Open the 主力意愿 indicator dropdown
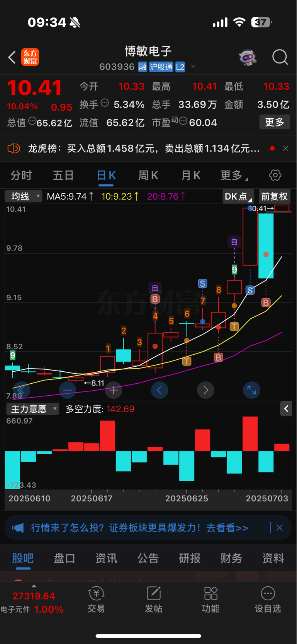Image resolution: width=297 pixels, height=644 pixels. click(32, 409)
